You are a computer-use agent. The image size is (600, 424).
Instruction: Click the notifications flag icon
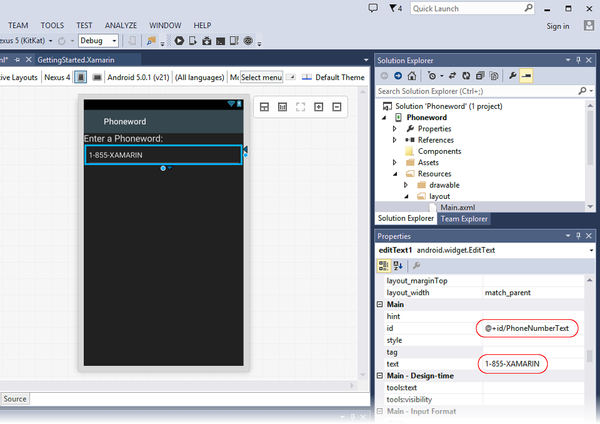(x=394, y=8)
